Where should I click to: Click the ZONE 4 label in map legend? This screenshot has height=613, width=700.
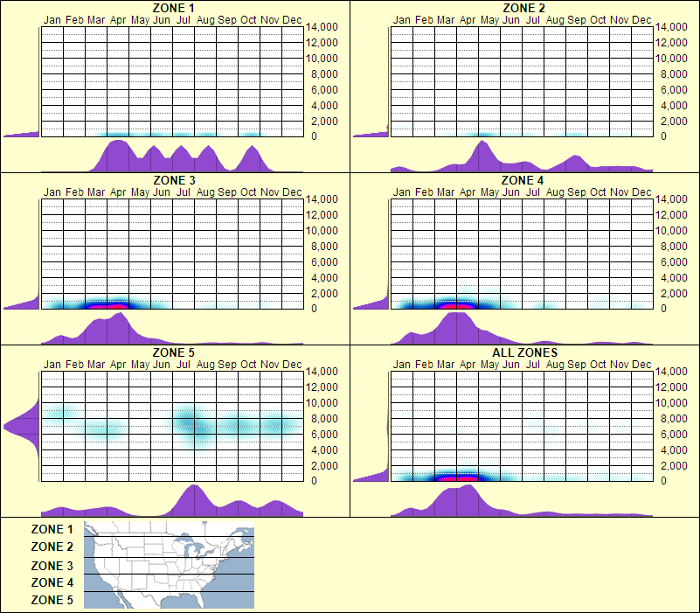[x=52, y=582]
